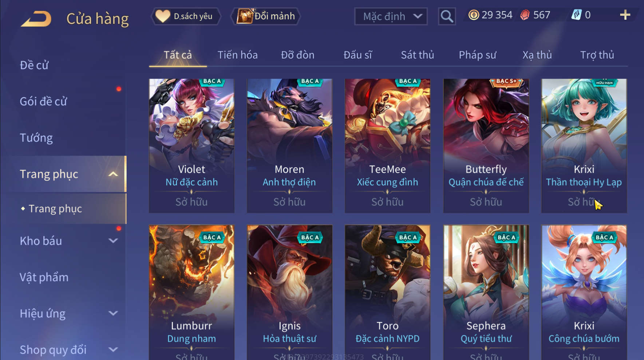
Task: Go to Tướng in the sidebar
Action: tap(36, 138)
